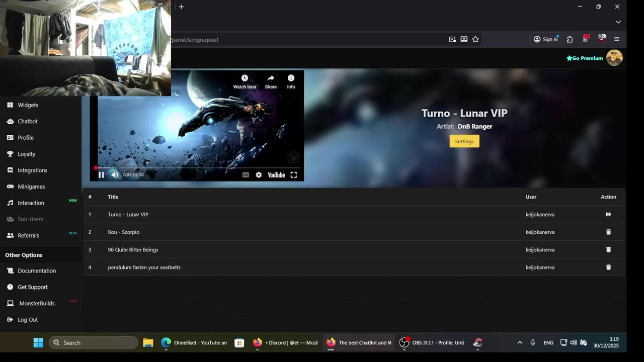Viewport: 644px width, 362px height.
Task: Click the '96 Quite Bitter Beings' row
Action: [354, 249]
